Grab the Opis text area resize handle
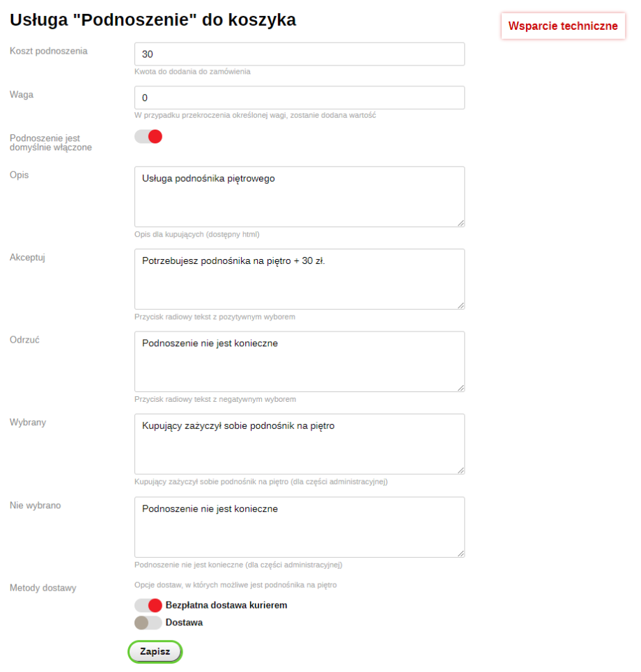 461,223
